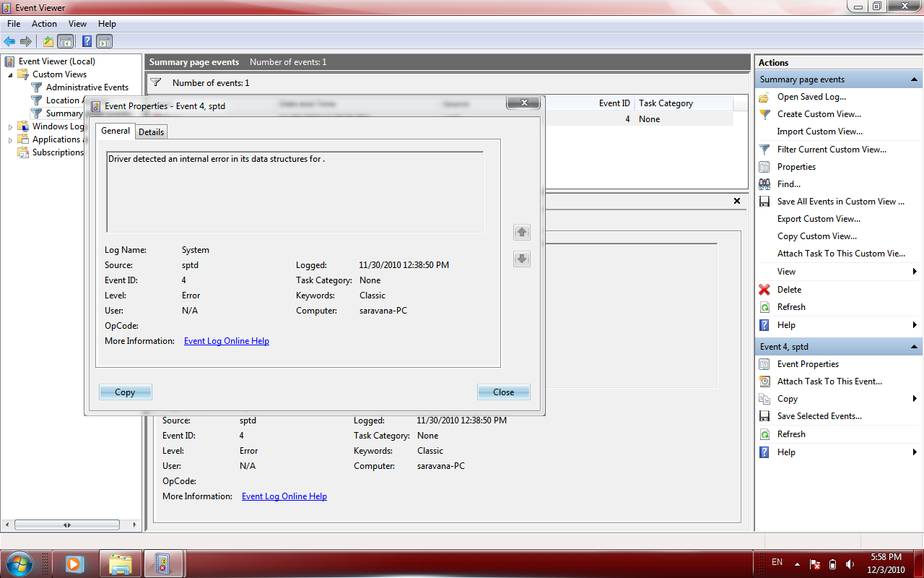The width and height of the screenshot is (924, 578).
Task: Open Windows Media Player from taskbar
Action: (x=75, y=563)
